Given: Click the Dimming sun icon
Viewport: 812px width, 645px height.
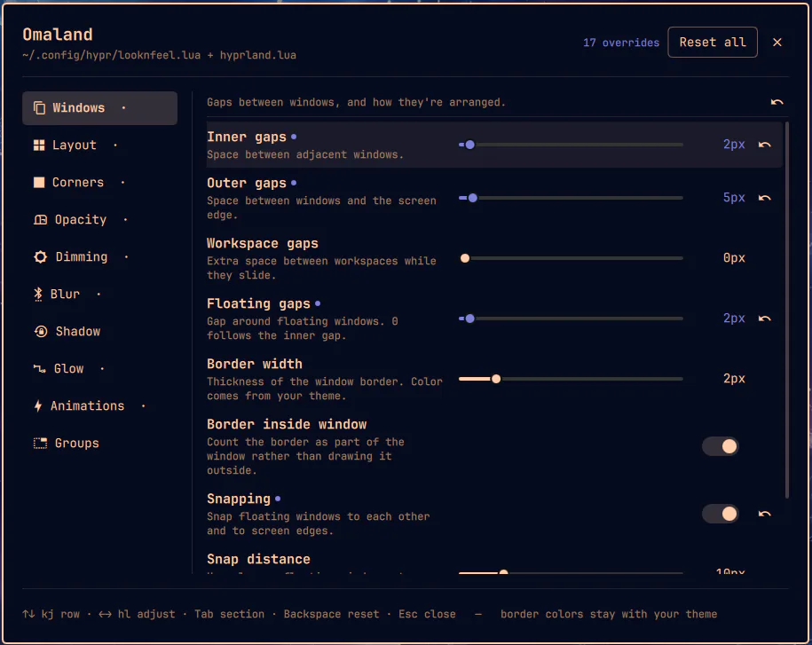Looking at the screenshot, I should (x=41, y=256).
